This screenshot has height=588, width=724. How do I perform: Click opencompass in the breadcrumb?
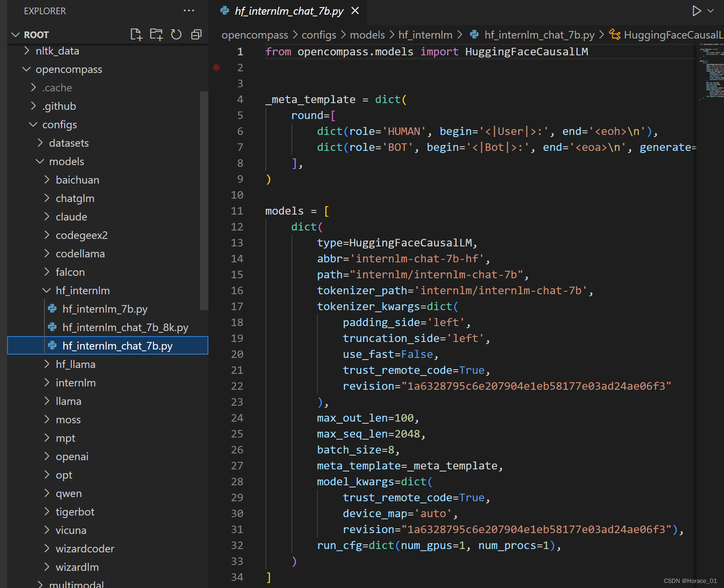point(255,35)
